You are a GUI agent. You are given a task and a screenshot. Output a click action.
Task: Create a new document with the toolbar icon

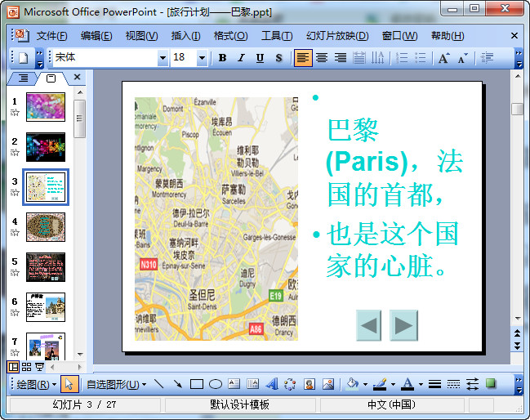[23, 58]
